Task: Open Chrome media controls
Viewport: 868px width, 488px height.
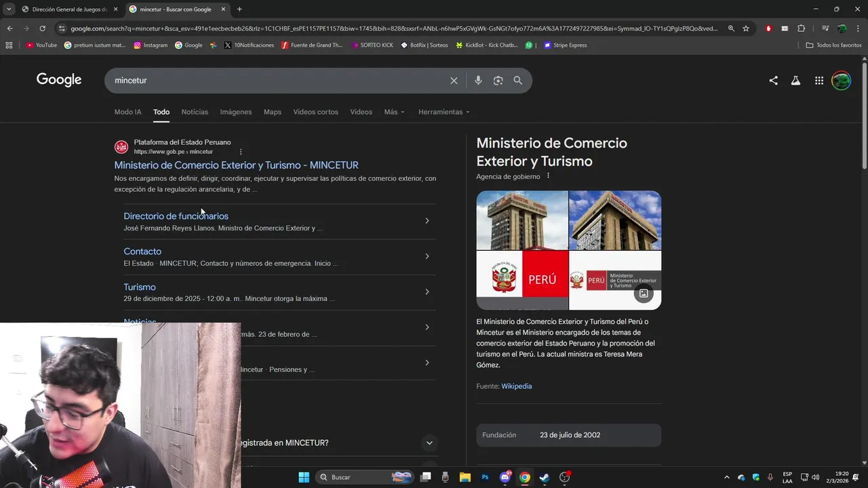Action: (825, 28)
